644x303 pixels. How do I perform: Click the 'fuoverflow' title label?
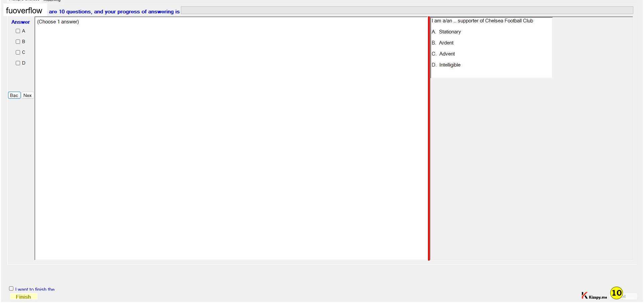pyautogui.click(x=24, y=10)
